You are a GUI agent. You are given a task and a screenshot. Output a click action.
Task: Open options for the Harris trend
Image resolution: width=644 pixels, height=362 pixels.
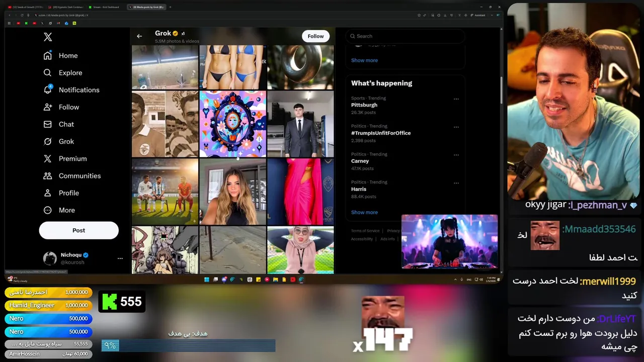(x=456, y=183)
